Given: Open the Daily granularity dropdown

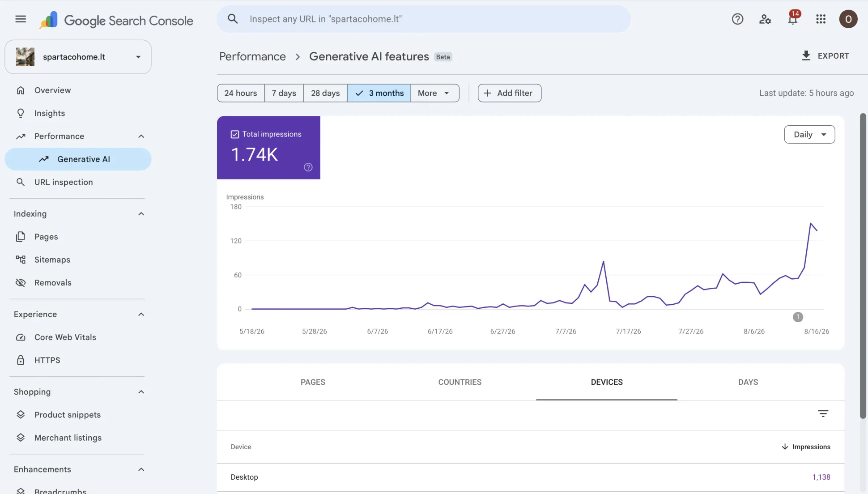Looking at the screenshot, I should (809, 134).
